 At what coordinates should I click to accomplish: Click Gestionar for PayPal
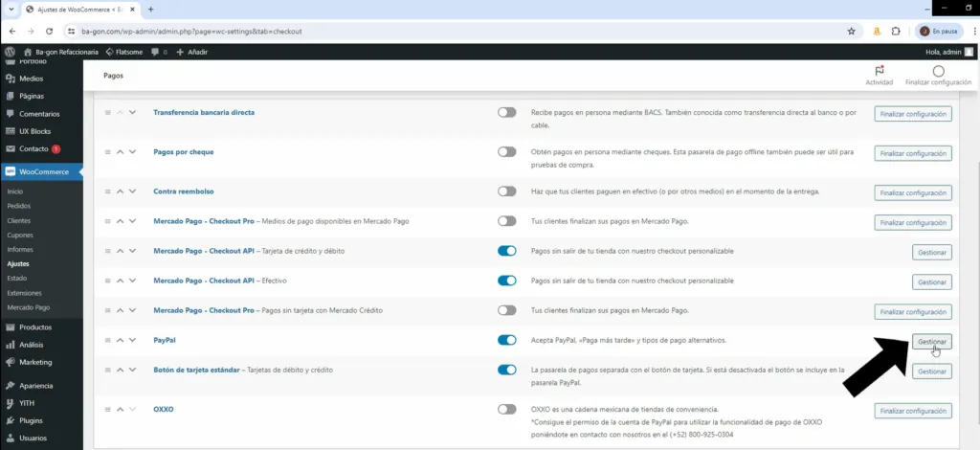pyautogui.click(x=932, y=342)
